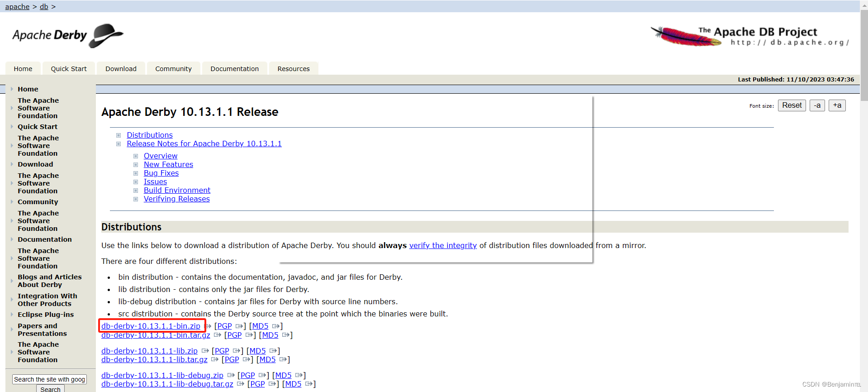Click the apache breadcrumb link
Viewport: 868px width, 392px height.
point(17,7)
